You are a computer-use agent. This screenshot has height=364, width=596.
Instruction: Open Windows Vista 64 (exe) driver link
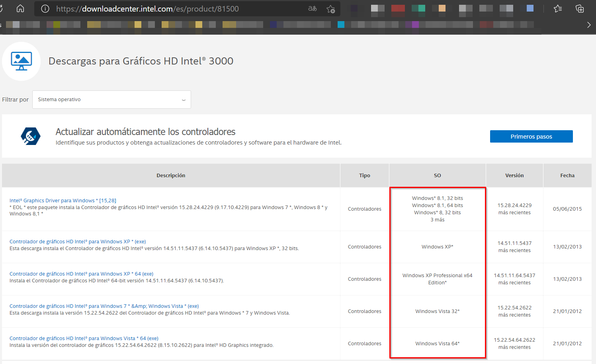tap(84, 338)
